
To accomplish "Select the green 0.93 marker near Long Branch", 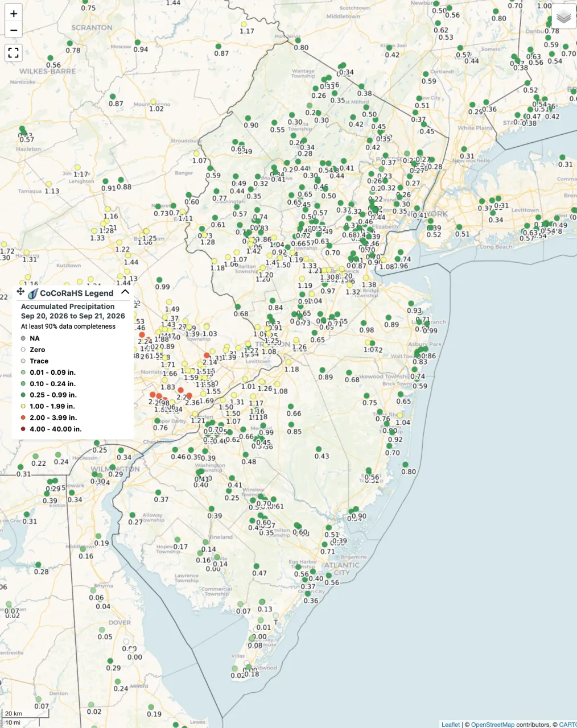I will pos(410,304).
